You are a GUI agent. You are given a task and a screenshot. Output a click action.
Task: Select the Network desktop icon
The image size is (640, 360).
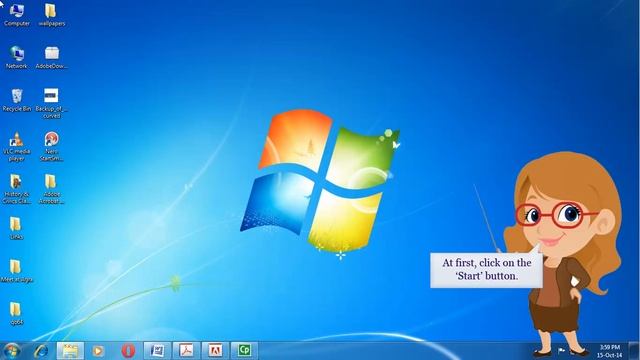pyautogui.click(x=17, y=57)
